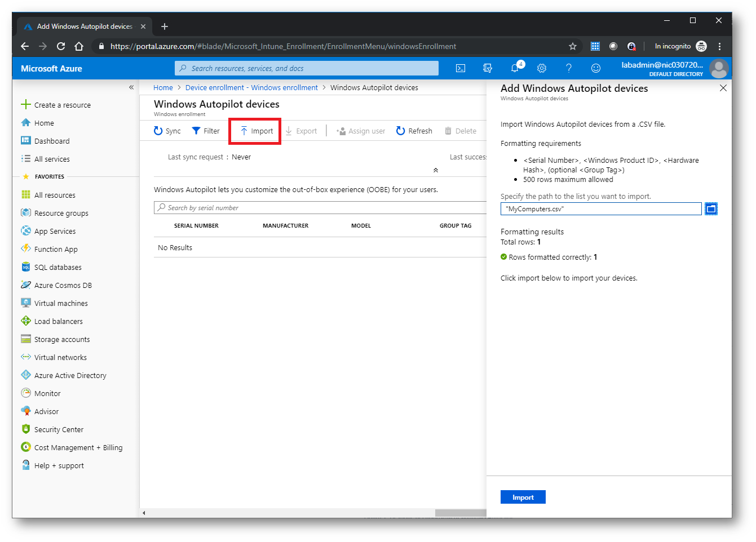Image resolution: width=756 pixels, height=542 pixels.
Task: Click the Delete toolbar button
Action: pyautogui.click(x=461, y=131)
